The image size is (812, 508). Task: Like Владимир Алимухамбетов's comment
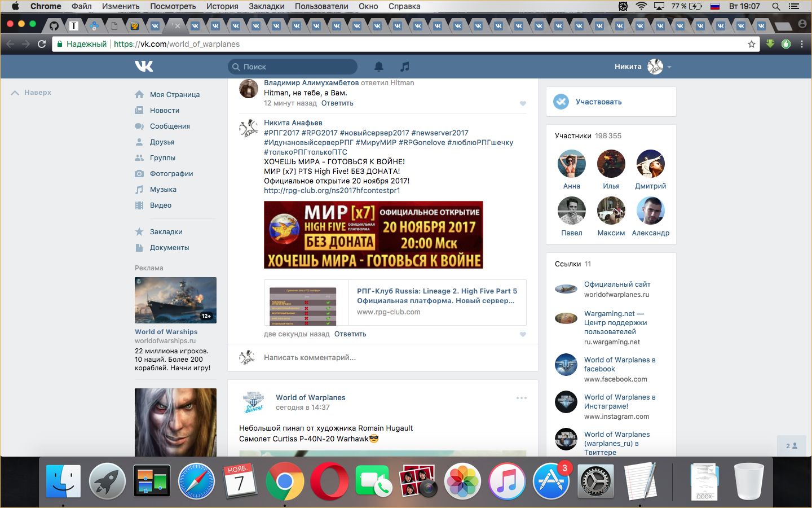pos(523,103)
